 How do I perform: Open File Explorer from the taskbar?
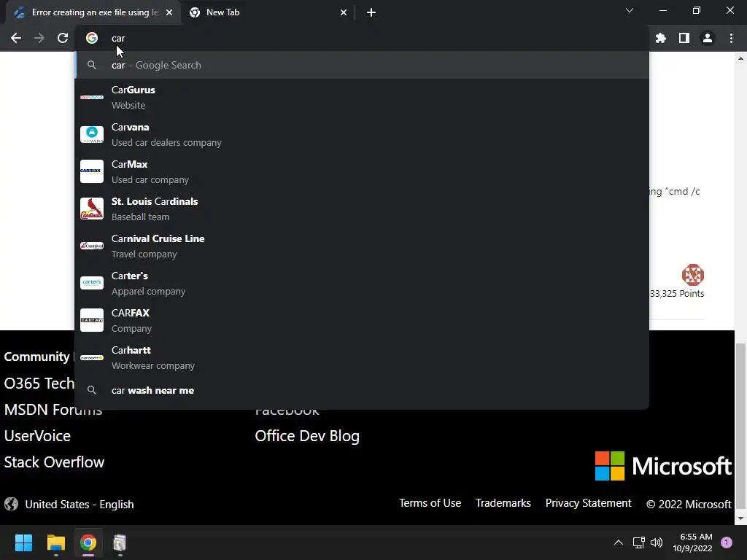[55, 542]
